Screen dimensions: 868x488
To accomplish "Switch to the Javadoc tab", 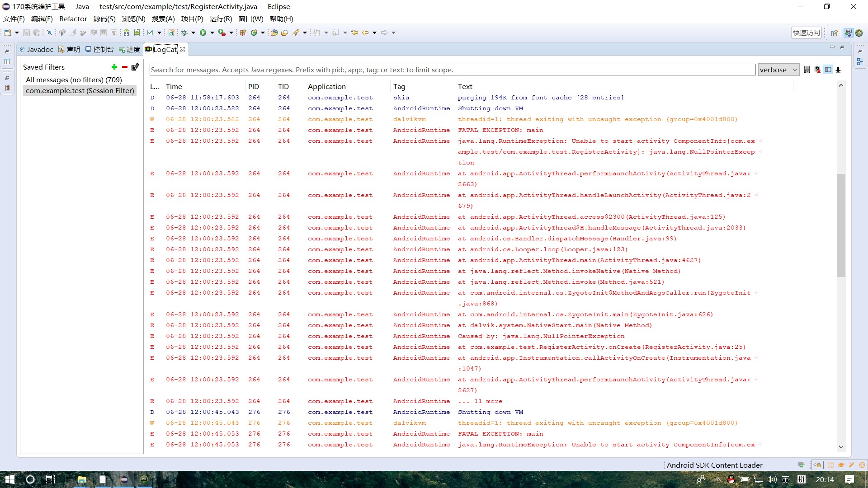I will tap(36, 49).
